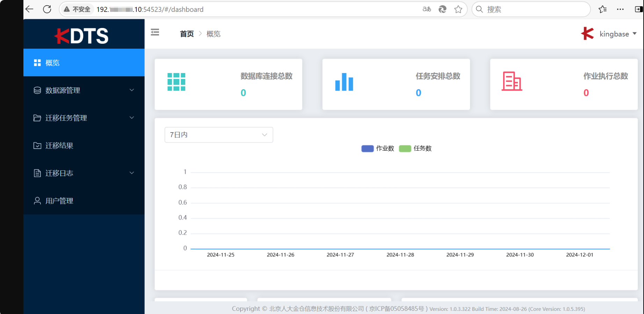Click the task schedule bar chart icon
The width and height of the screenshot is (644, 314).
tap(344, 82)
